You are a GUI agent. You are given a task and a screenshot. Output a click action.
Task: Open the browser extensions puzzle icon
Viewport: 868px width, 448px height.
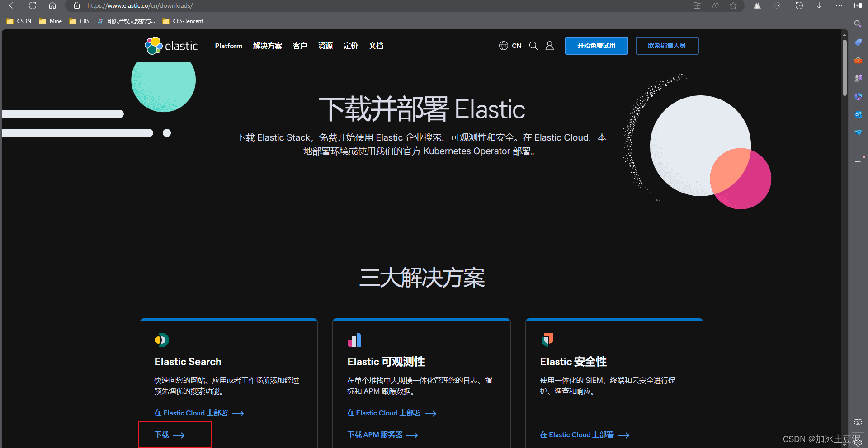tap(777, 5)
